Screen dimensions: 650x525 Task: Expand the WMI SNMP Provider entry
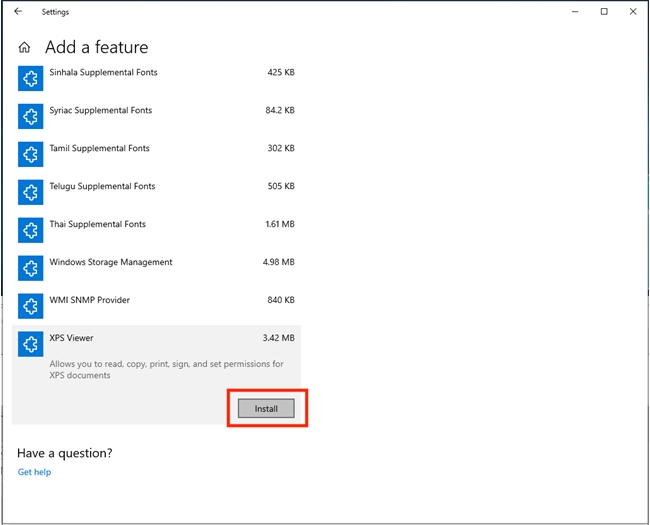pos(156,306)
